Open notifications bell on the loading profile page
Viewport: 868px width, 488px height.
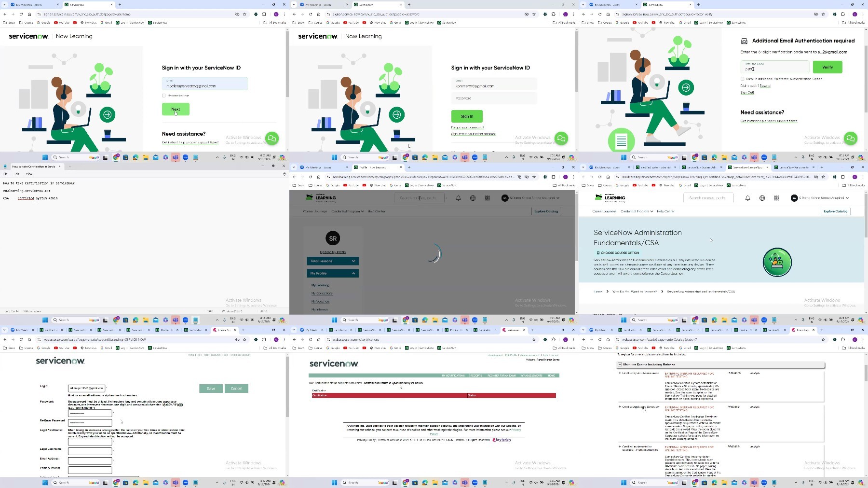point(459,198)
